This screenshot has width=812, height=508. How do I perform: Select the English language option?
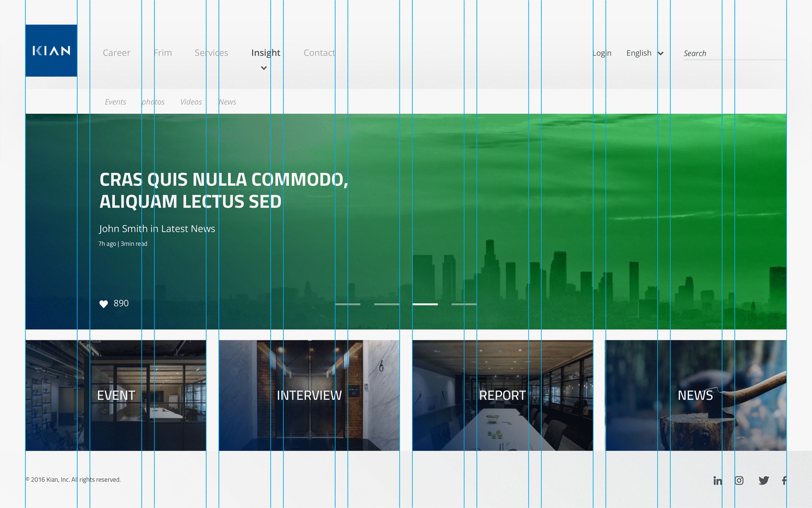639,53
